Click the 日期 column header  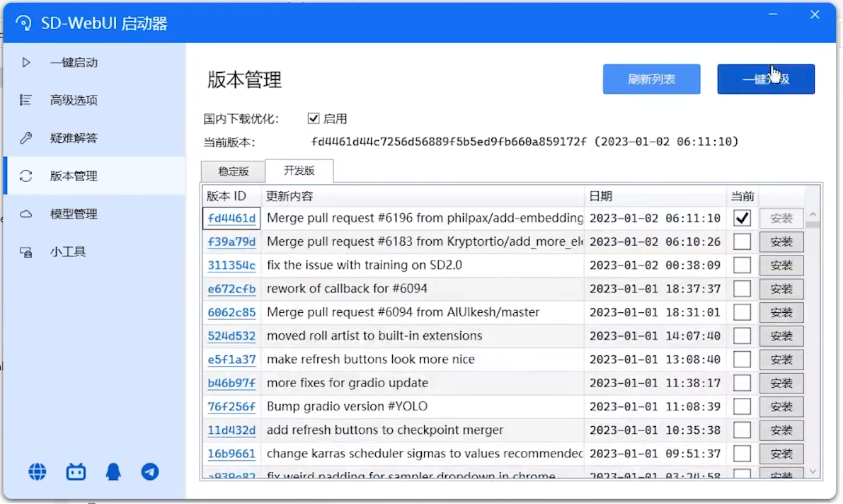click(x=601, y=196)
